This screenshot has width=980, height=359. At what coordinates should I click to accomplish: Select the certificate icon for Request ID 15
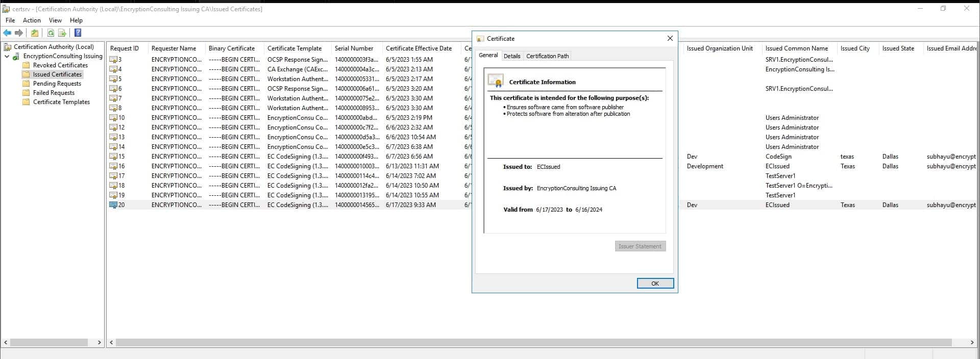[113, 157]
